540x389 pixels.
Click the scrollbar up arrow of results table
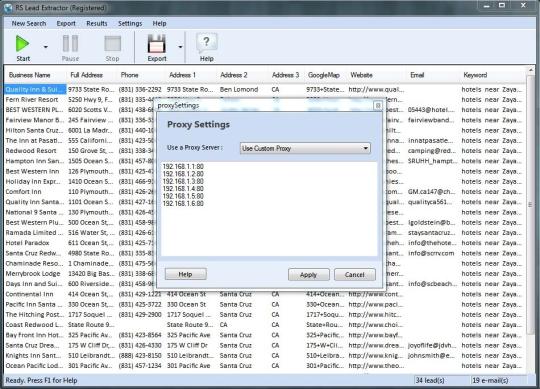(x=530, y=70)
